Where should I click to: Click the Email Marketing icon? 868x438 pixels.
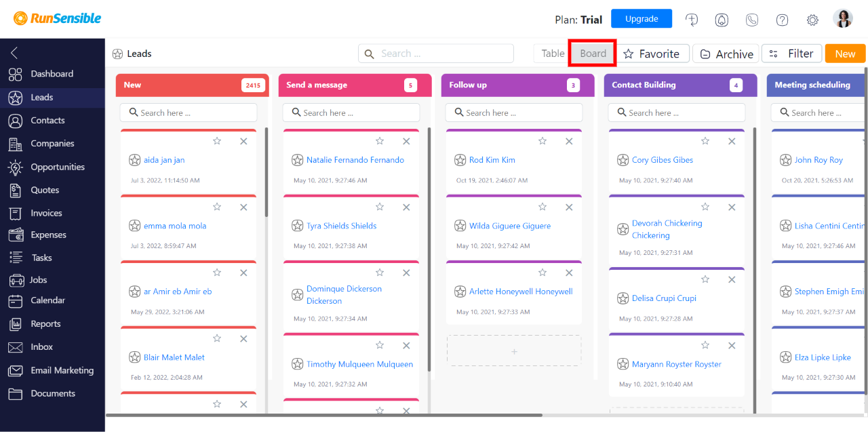point(16,371)
